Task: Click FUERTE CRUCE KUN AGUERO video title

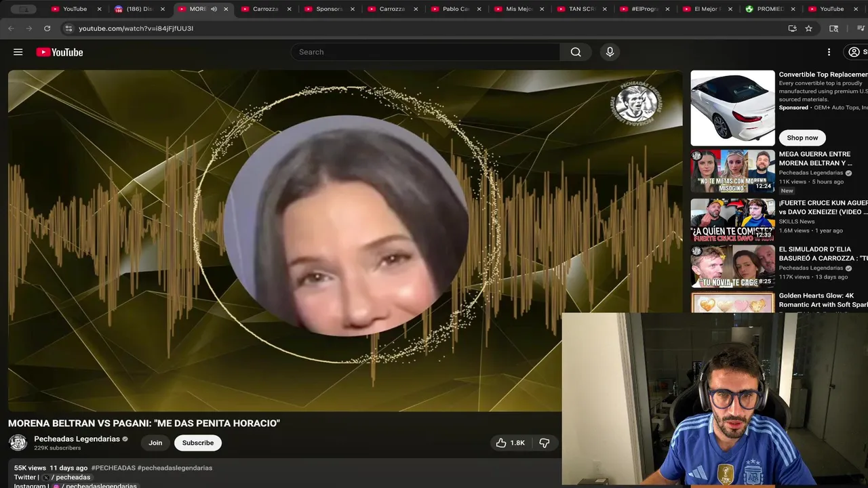Action: [x=823, y=207]
